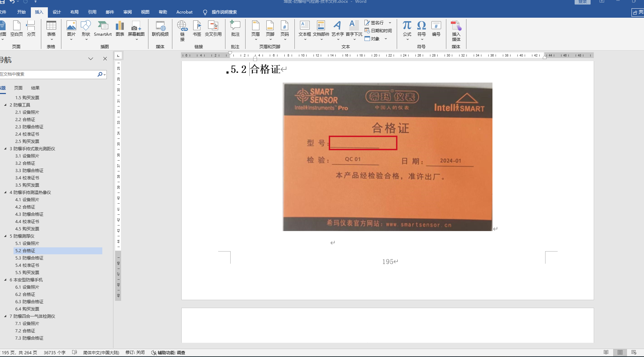
Task: Open the navigation pane options chevron
Action: click(x=91, y=59)
